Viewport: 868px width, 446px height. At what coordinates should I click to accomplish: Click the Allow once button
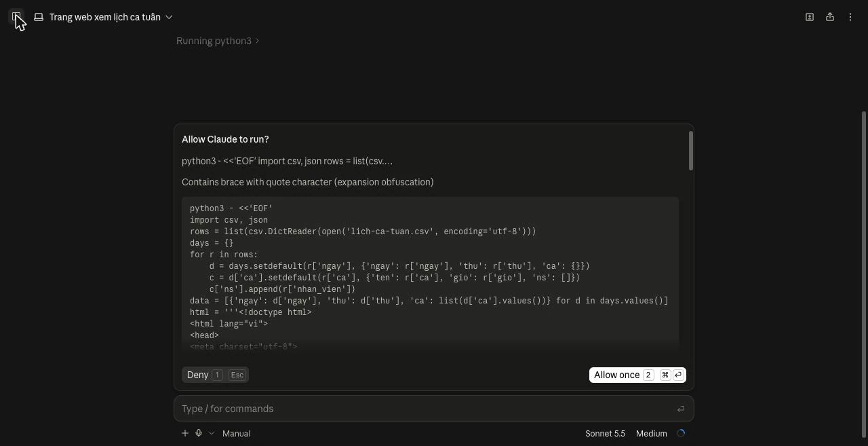click(x=637, y=375)
